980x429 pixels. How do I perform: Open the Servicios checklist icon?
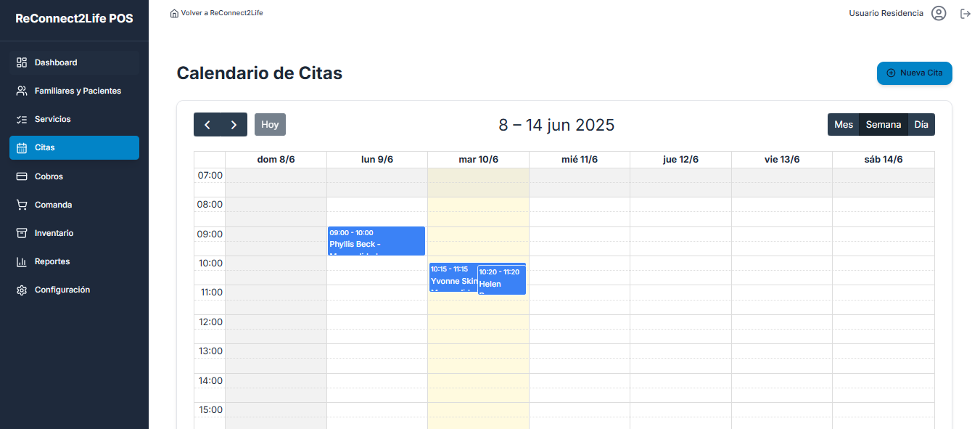coord(22,119)
